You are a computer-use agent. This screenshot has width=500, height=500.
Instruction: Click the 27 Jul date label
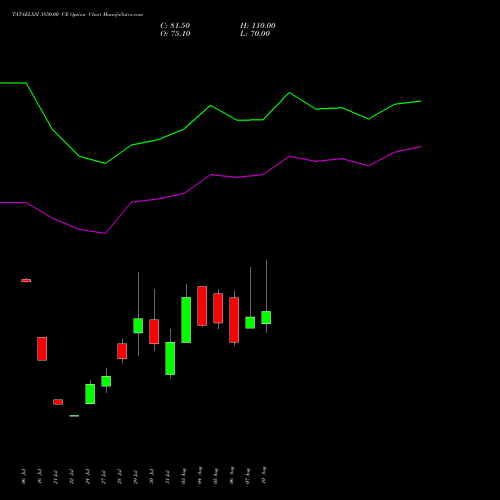103,477
